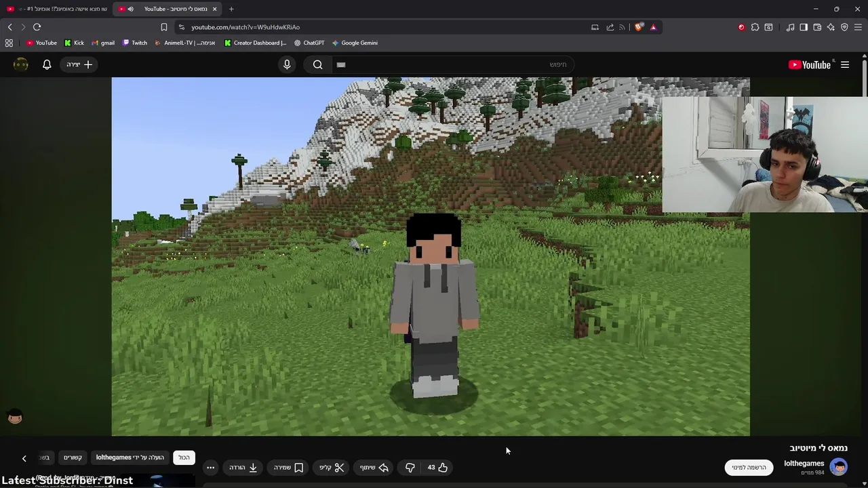Reload the current YouTube page
This screenshot has width=868, height=488.
pos(37,27)
